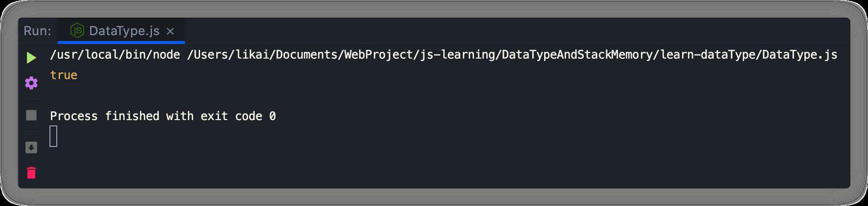
Task: Clear console output with red trash icon
Action: (x=31, y=173)
